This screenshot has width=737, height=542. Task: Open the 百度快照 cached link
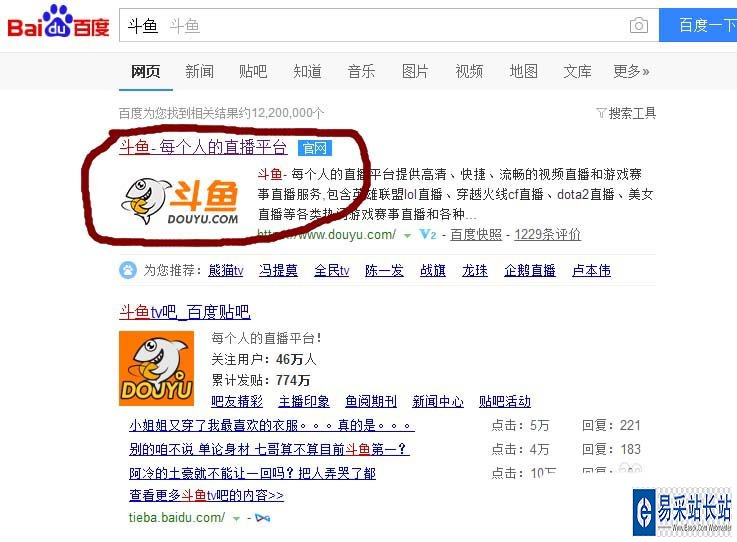pyautogui.click(x=476, y=234)
